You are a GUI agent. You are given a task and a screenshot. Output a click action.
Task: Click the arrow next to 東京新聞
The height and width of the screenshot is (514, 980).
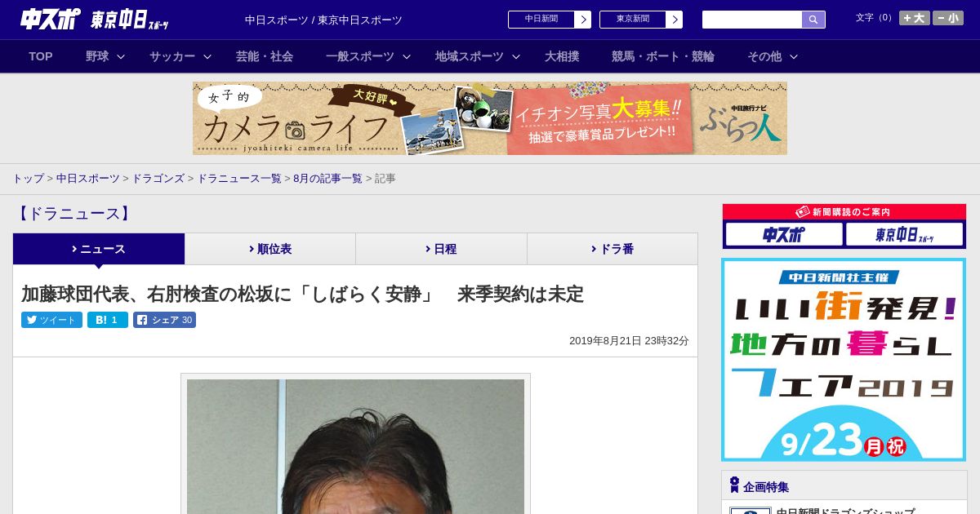pos(674,20)
